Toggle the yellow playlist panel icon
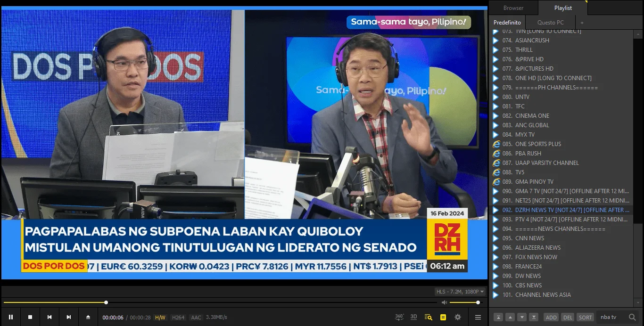 point(443,317)
